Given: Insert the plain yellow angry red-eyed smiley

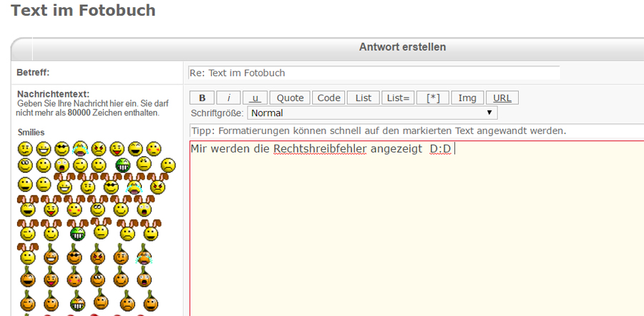Looking at the screenshot, I should (x=99, y=148).
